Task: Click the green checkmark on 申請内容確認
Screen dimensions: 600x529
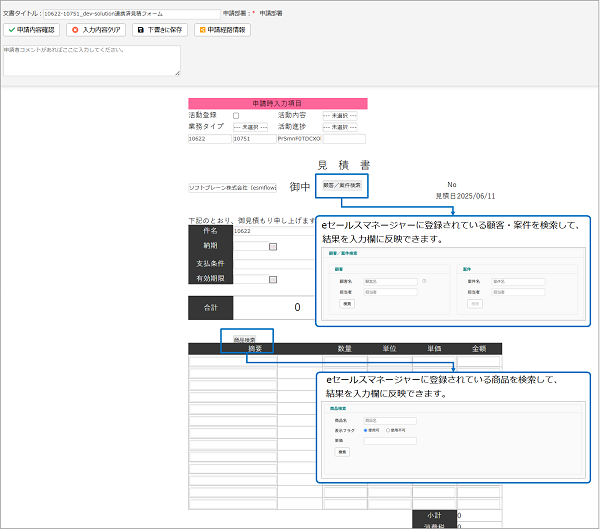Action: (x=11, y=30)
